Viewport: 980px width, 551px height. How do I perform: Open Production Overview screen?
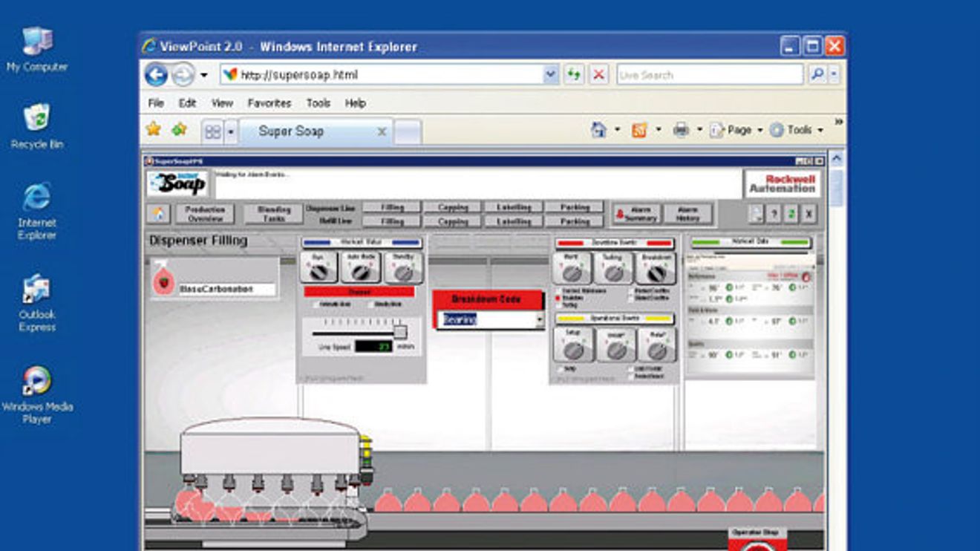(205, 214)
